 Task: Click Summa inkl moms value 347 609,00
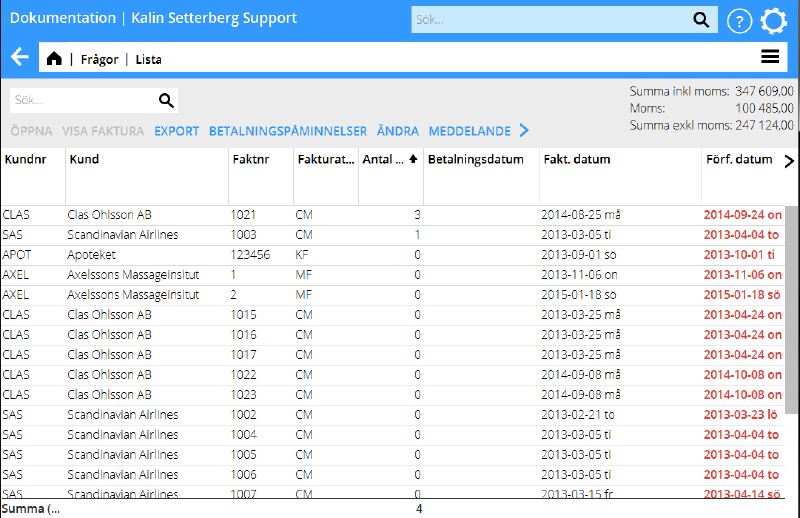764,91
